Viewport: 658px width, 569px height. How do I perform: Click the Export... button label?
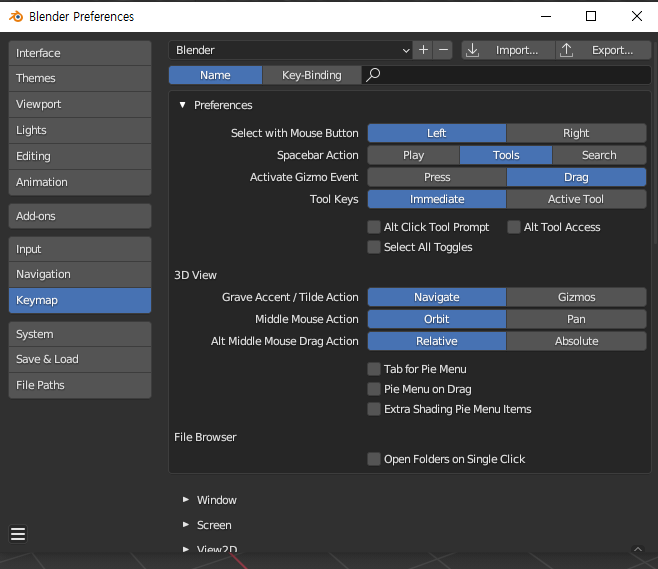tap(612, 50)
